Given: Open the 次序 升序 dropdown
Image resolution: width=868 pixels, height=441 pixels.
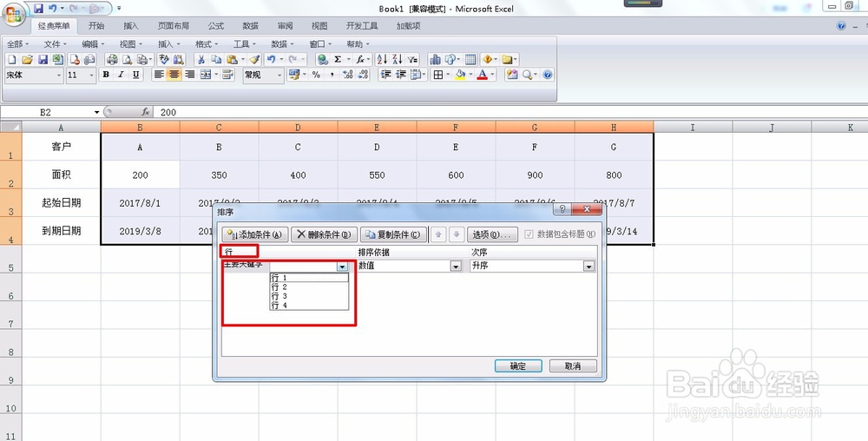Looking at the screenshot, I should [x=589, y=267].
